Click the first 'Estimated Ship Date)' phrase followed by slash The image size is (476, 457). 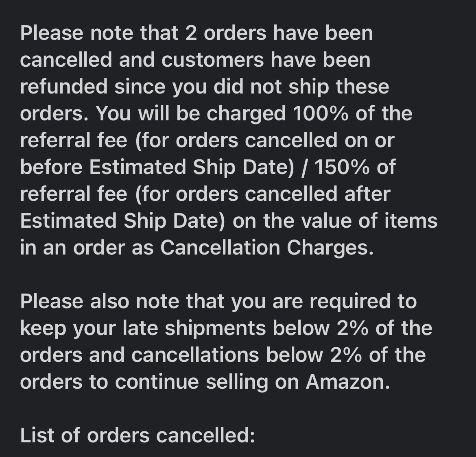pos(192,167)
